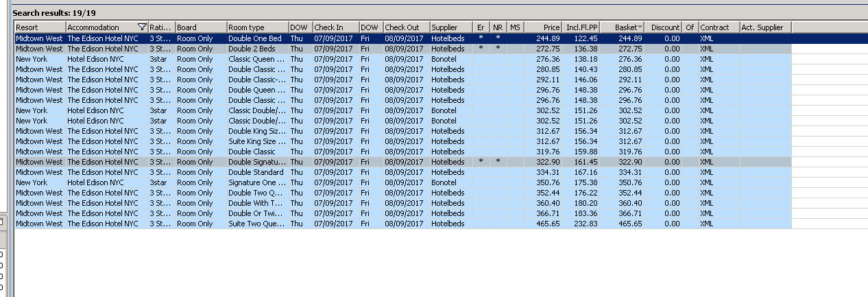Click the 146.06 Incl.Fl.PP value

(586, 80)
